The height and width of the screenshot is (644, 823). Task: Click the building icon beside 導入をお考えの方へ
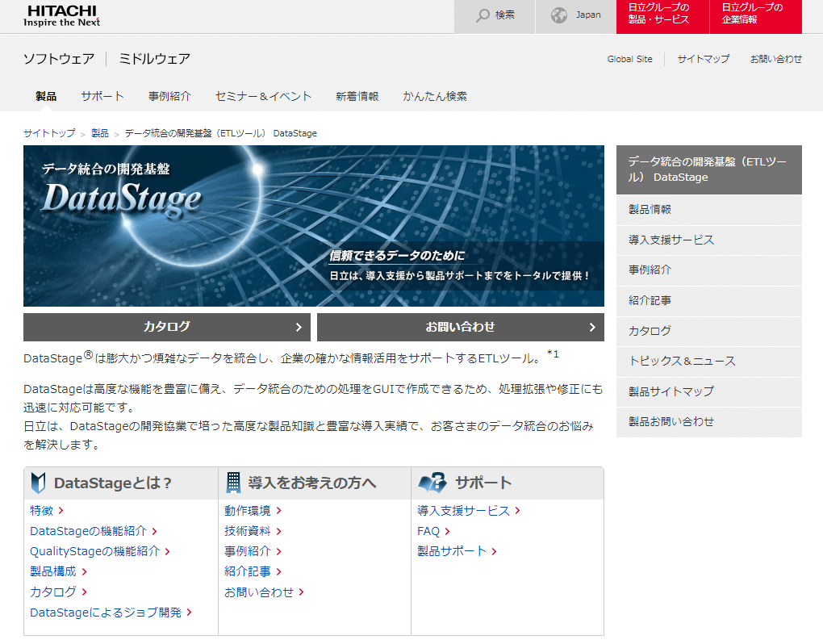233,483
